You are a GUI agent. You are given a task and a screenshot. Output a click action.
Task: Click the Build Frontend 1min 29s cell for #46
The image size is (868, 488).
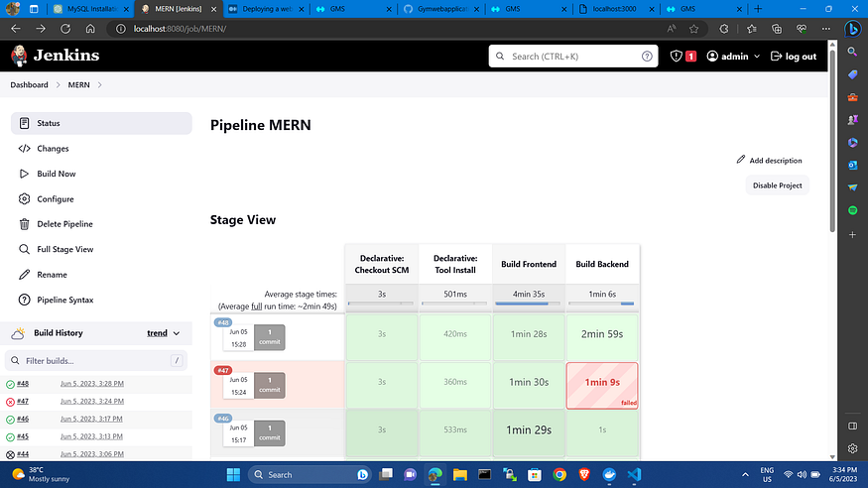click(529, 433)
